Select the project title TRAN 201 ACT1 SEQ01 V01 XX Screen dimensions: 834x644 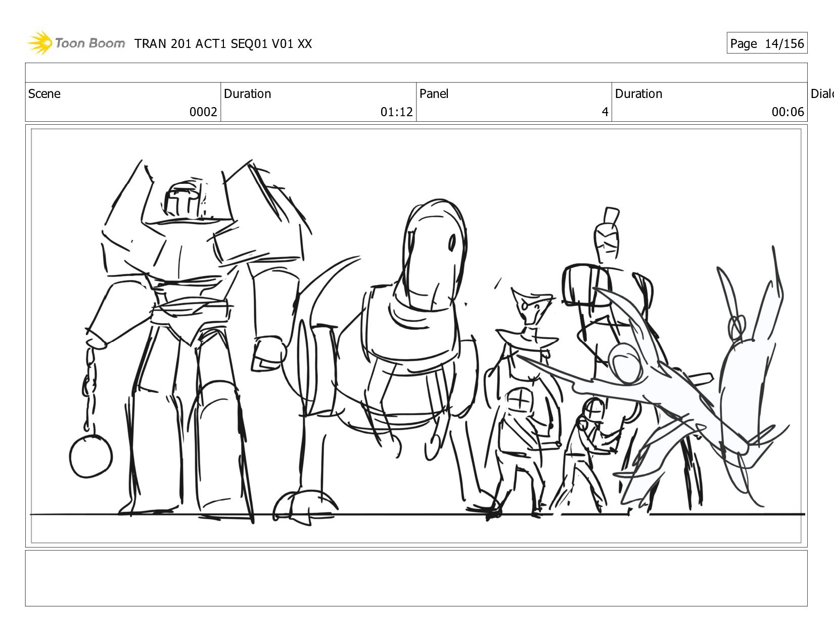[x=223, y=44]
